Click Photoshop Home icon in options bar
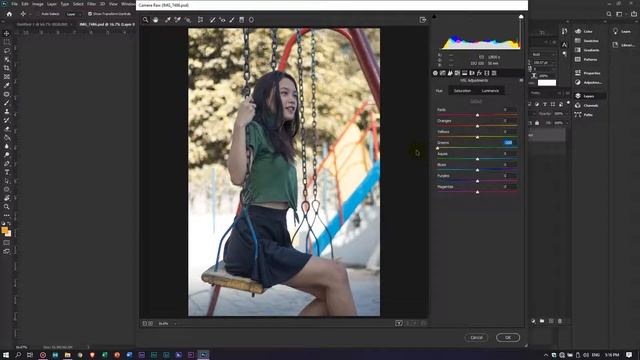 coord(9,14)
